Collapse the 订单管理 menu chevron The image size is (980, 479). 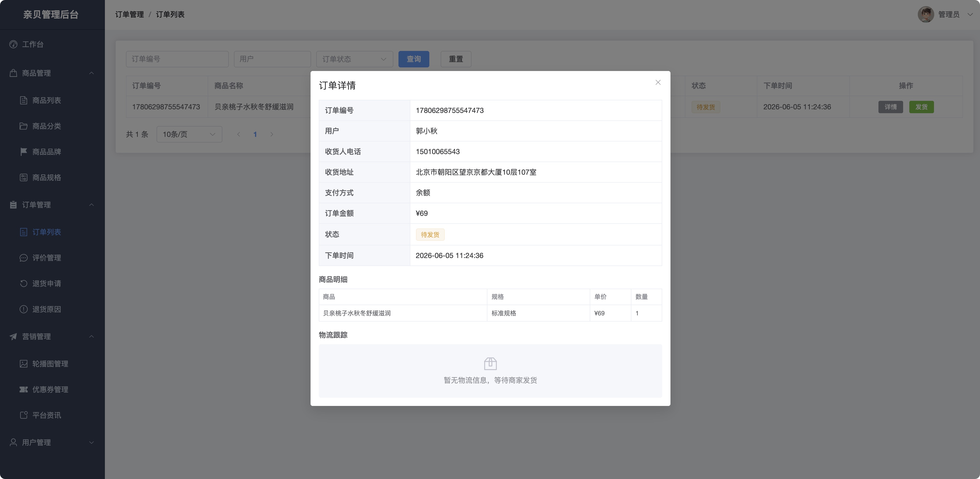[x=91, y=205]
